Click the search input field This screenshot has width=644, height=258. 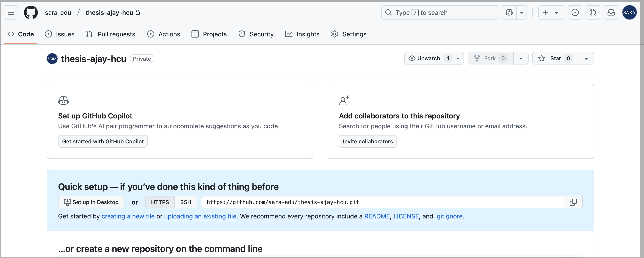[x=439, y=12]
